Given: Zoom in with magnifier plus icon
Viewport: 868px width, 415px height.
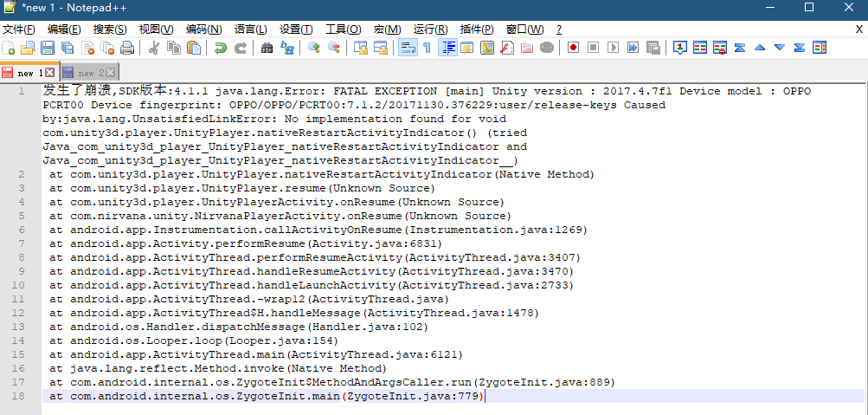Looking at the screenshot, I should point(314,49).
